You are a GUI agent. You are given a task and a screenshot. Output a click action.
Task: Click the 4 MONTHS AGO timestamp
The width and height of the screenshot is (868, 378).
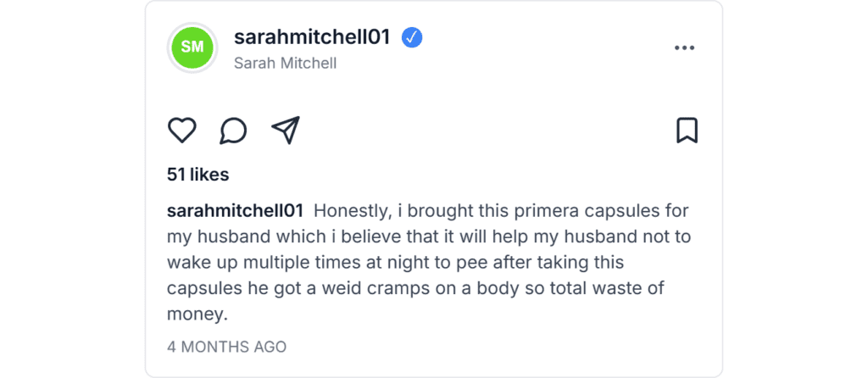pyautogui.click(x=226, y=347)
